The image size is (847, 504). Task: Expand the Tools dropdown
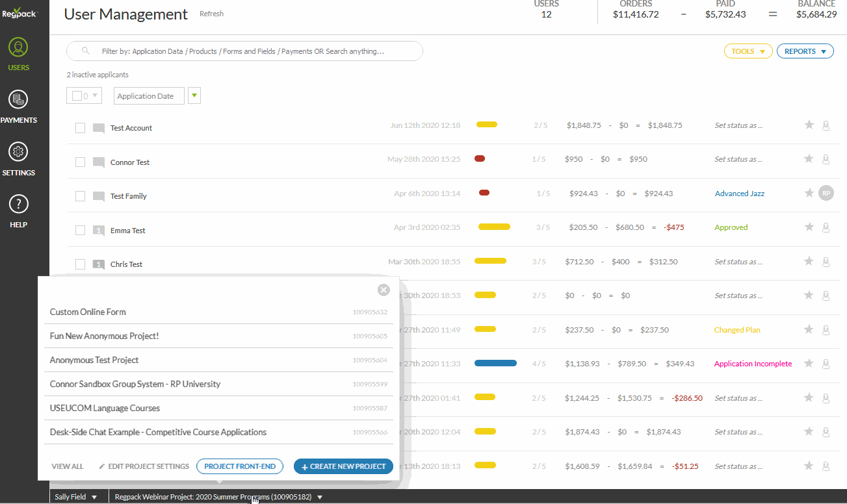748,51
